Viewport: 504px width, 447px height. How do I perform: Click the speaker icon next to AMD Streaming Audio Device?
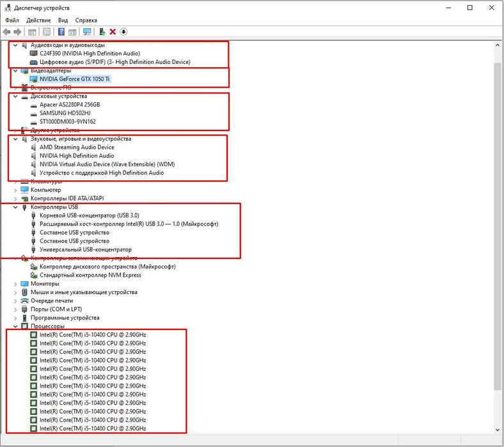tap(33, 147)
